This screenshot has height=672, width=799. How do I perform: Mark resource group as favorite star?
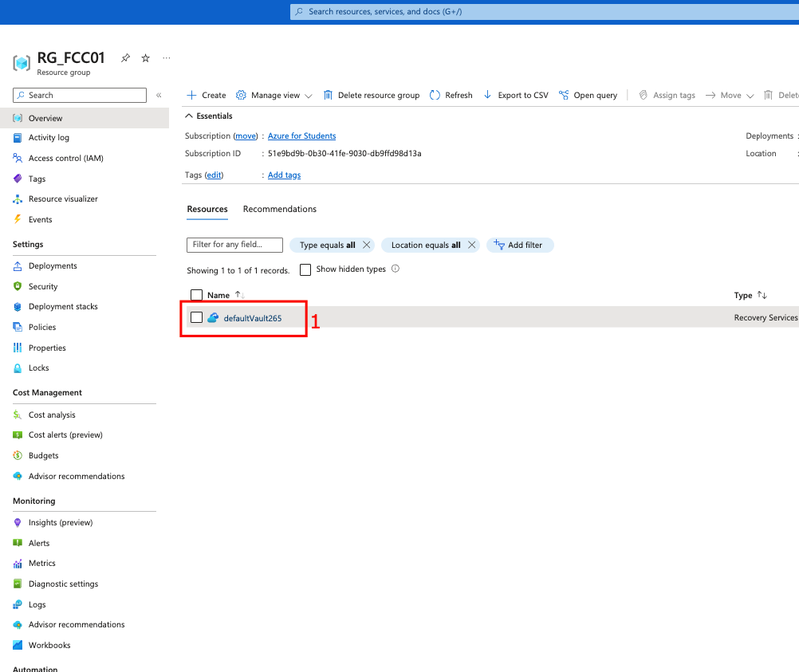pyautogui.click(x=145, y=58)
